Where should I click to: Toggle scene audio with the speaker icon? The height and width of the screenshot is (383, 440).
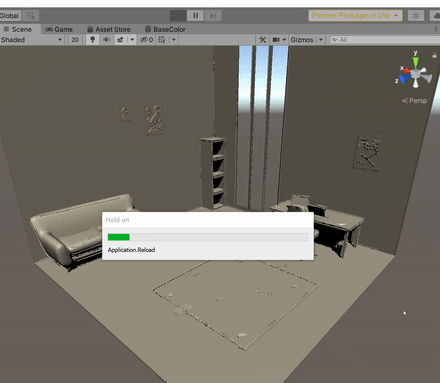point(107,40)
